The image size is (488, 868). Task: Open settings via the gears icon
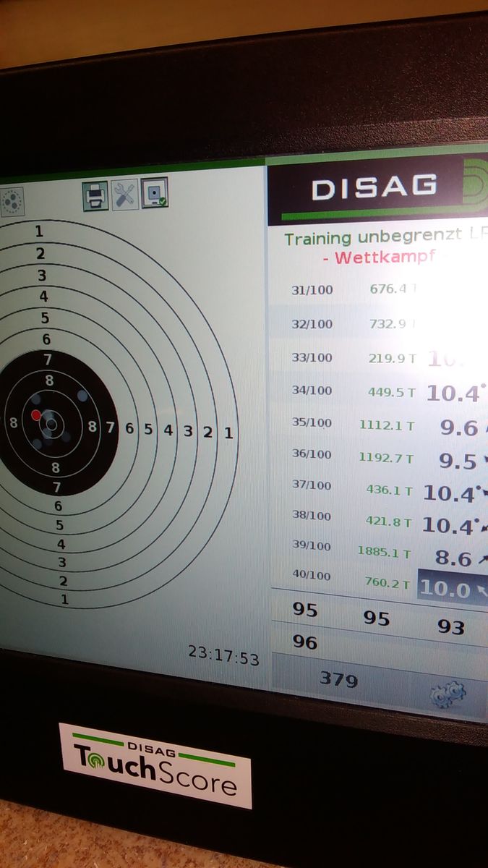tap(448, 695)
